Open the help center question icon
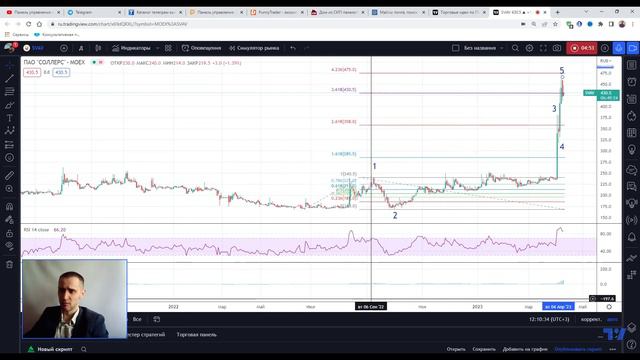 coord(632,345)
